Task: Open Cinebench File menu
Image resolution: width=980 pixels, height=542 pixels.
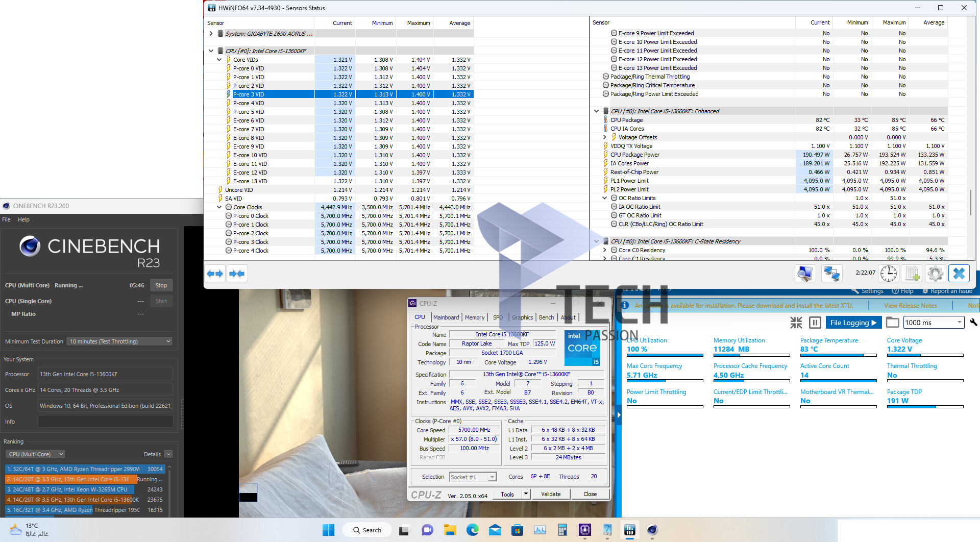Action: pyautogui.click(x=6, y=219)
